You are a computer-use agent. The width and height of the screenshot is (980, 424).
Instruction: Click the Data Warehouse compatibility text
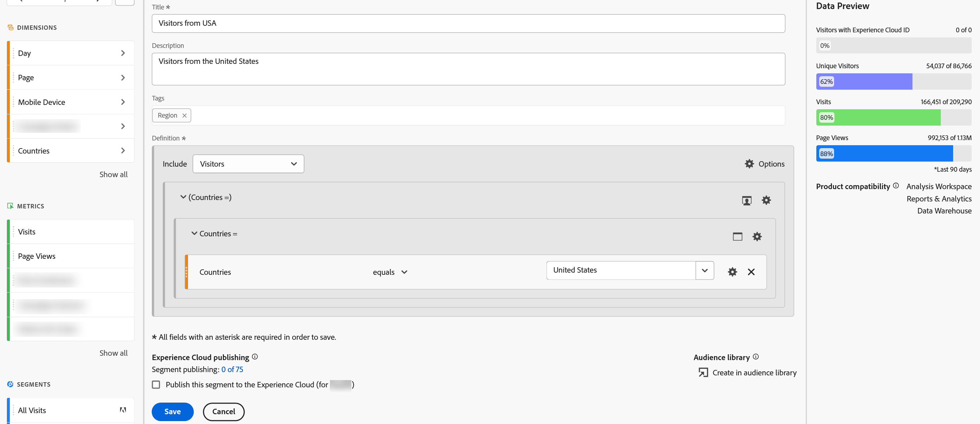pos(944,211)
